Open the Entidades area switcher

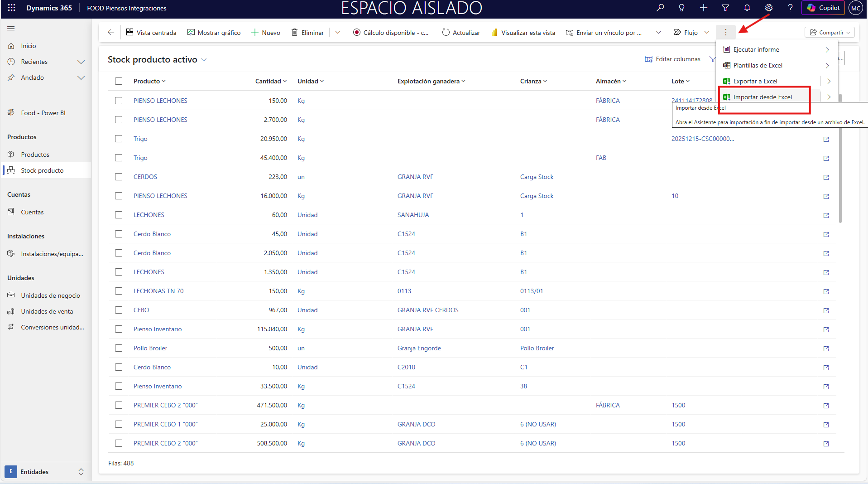(45, 472)
